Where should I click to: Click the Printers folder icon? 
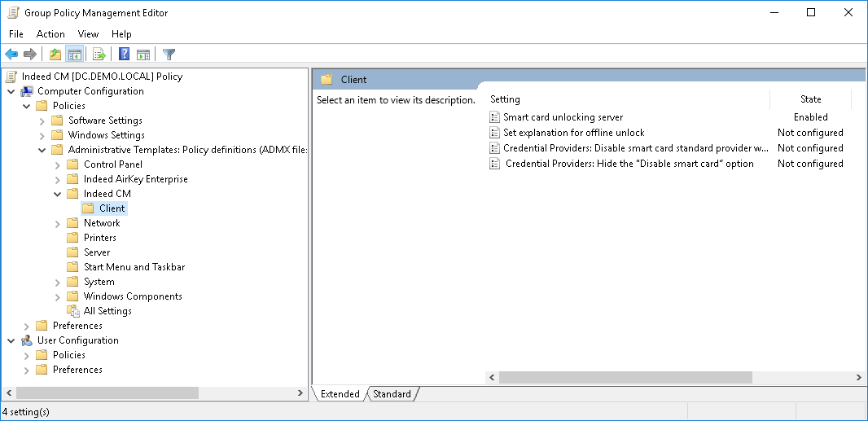click(72, 238)
